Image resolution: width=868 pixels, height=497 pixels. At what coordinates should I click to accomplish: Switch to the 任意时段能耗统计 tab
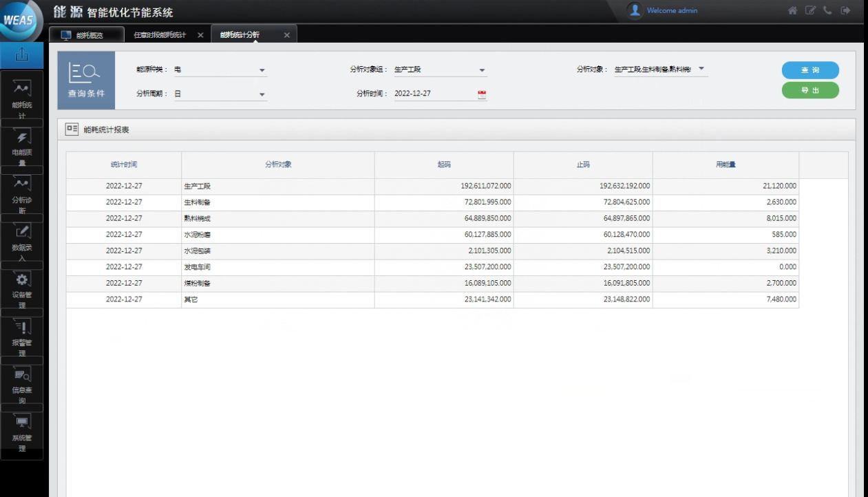[x=160, y=35]
